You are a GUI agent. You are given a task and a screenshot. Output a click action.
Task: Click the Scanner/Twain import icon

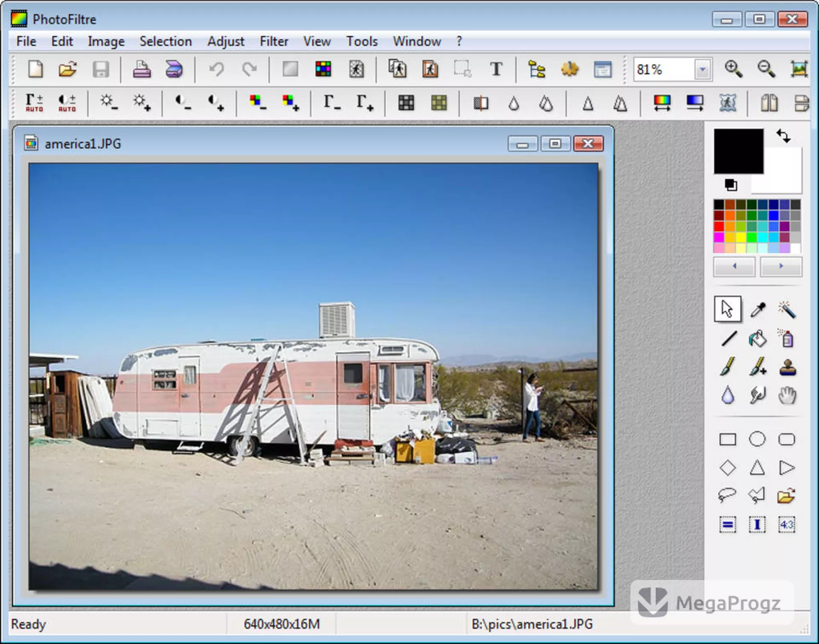pyautogui.click(x=174, y=69)
